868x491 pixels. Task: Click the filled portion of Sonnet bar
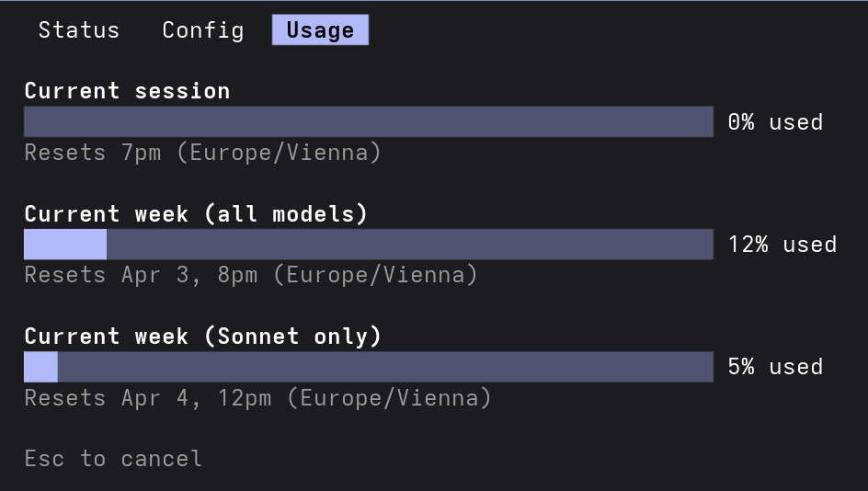40,367
